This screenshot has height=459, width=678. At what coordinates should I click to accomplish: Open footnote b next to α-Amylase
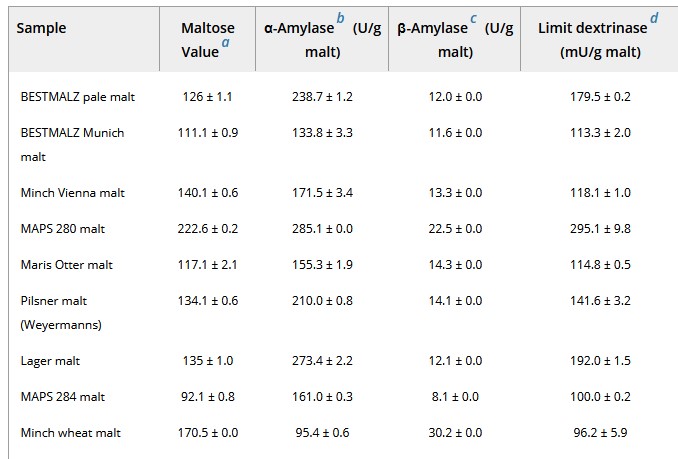tap(342, 20)
